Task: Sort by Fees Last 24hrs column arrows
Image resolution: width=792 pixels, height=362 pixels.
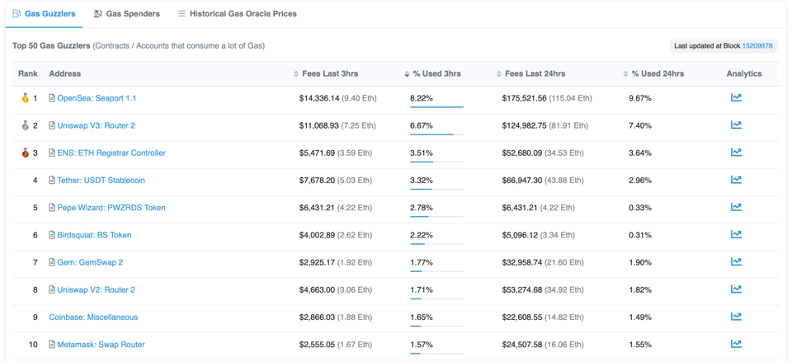Action: click(x=499, y=74)
